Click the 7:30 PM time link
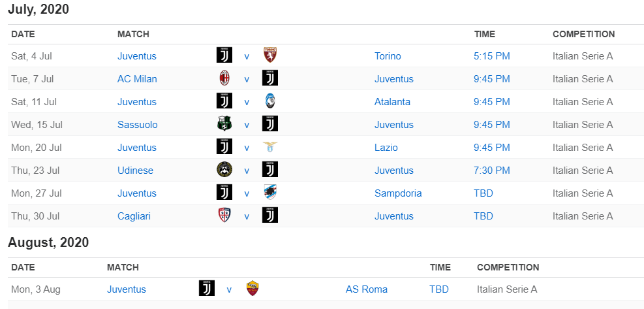Screen dimensions: 644x309 coord(491,171)
